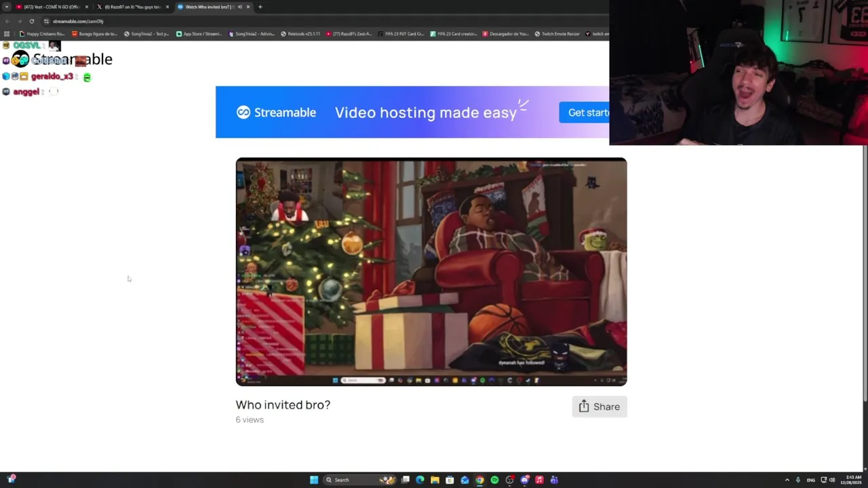Go back with the browser back arrow
The image size is (868, 488).
(7, 21)
